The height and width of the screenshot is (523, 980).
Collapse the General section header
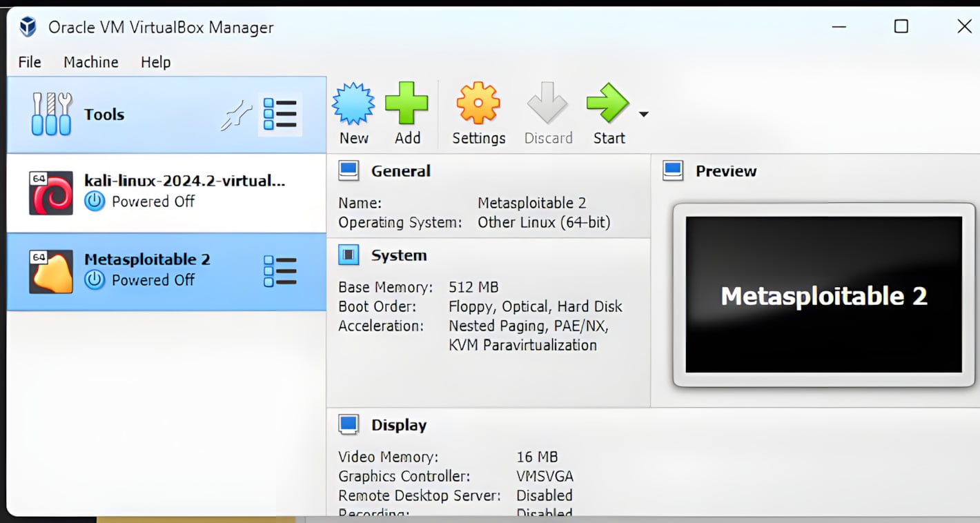(400, 171)
